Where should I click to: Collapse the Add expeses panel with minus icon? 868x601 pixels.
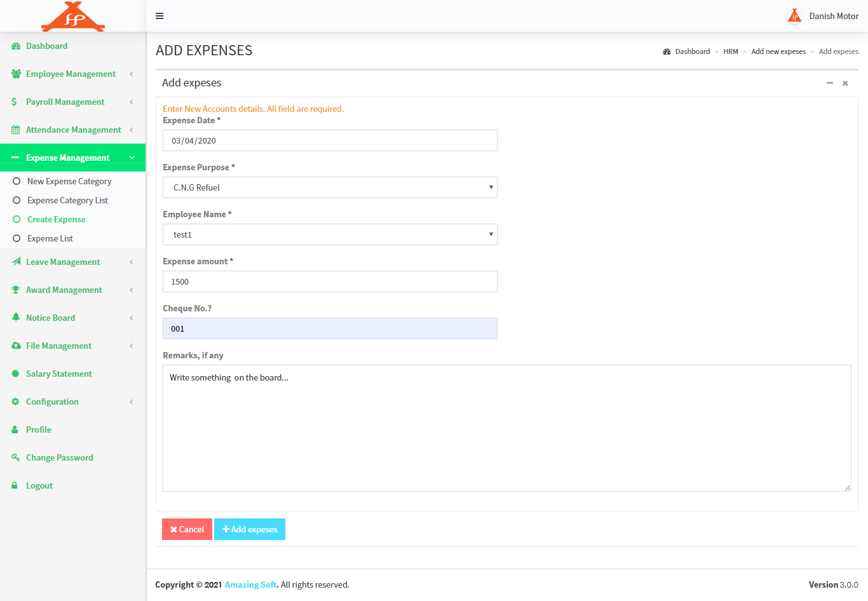tap(829, 83)
